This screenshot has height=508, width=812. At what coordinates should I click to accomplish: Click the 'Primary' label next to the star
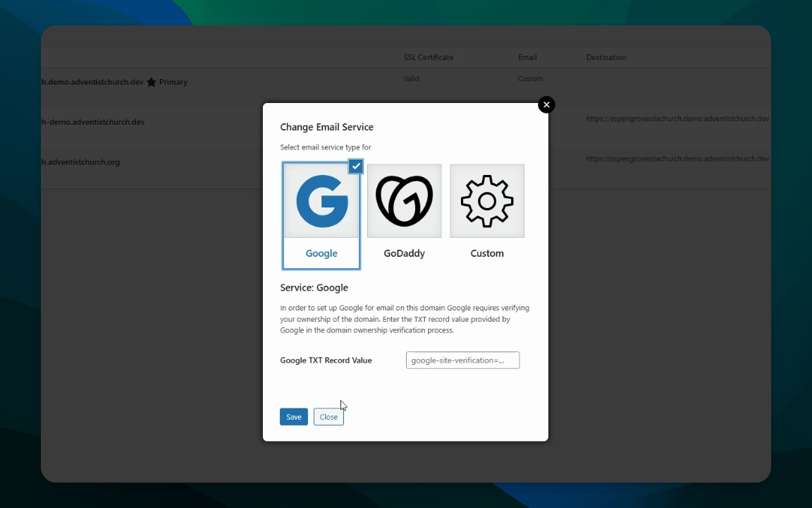173,82
